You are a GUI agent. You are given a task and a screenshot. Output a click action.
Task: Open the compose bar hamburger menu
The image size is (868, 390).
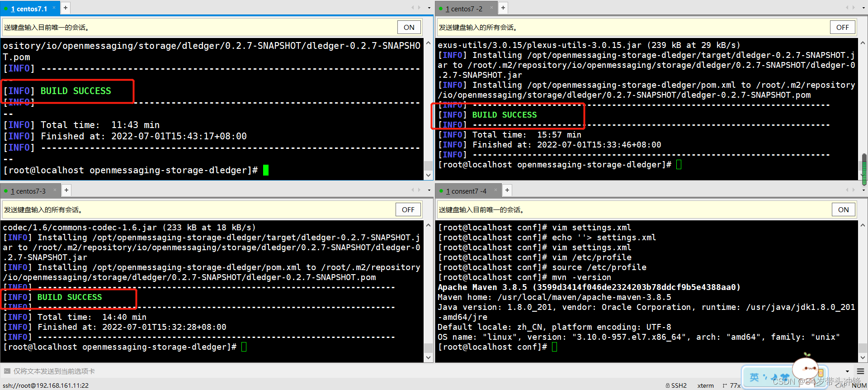[860, 371]
